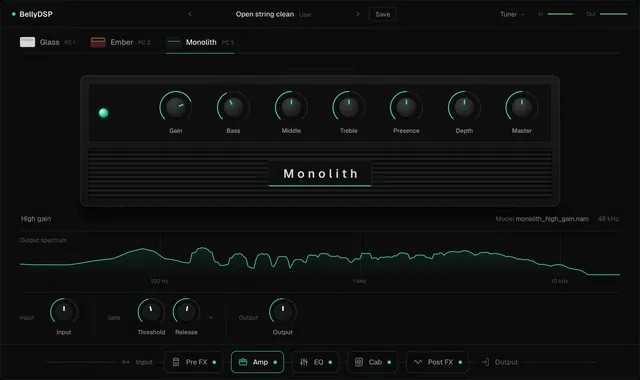Click the Monolith nameplate on amp
640x380 pixels.
click(320, 173)
